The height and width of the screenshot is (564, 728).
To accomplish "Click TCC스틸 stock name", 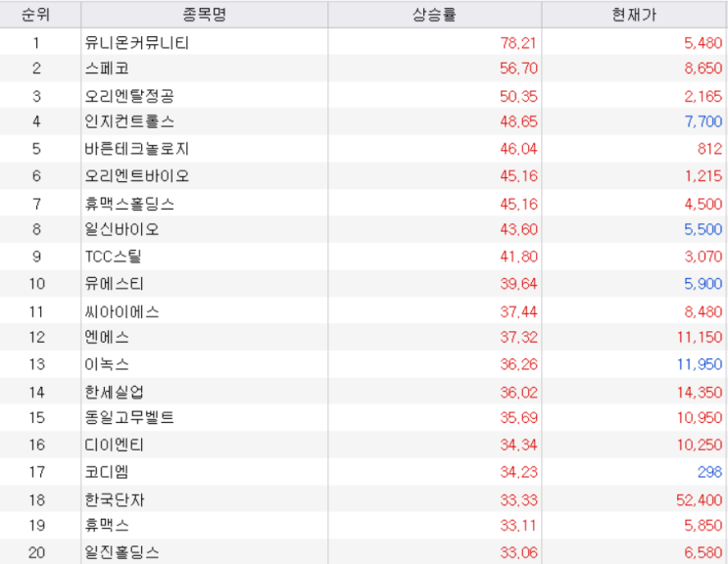I will coord(114,257).
